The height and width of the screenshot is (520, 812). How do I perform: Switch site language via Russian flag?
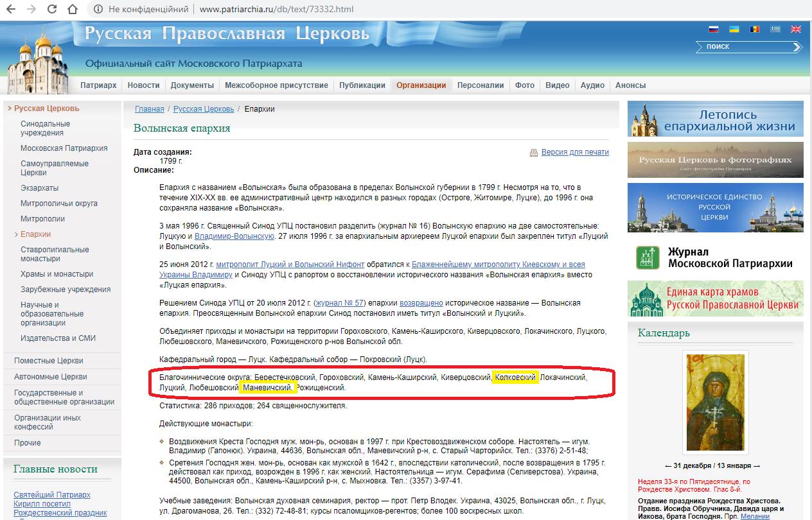point(713,30)
